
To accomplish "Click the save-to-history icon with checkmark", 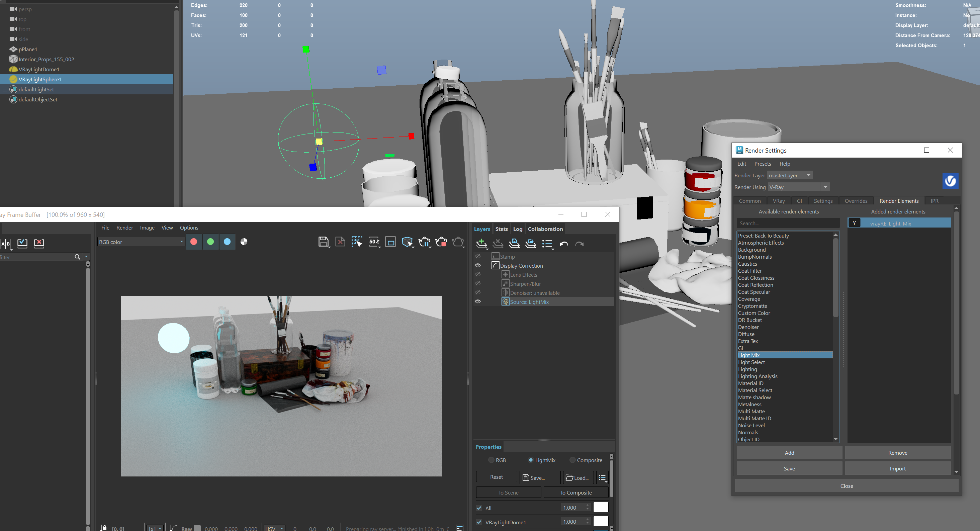I will point(22,243).
